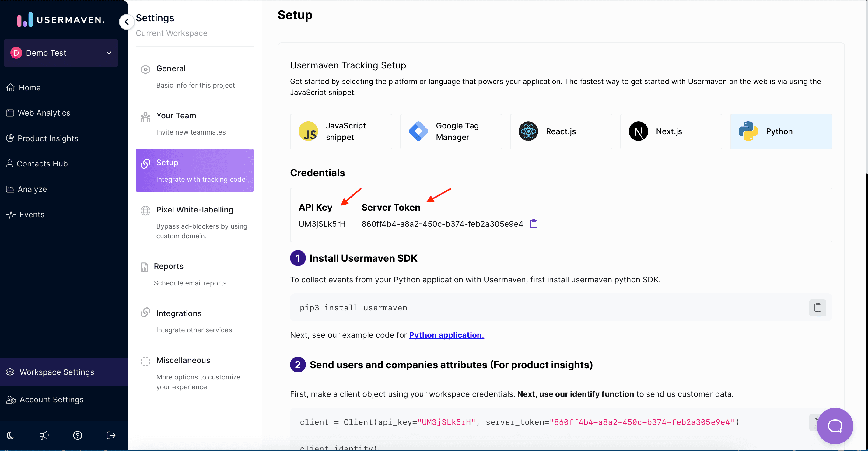Open the Demo Test workspace dropdown
The image size is (868, 451).
tap(61, 53)
